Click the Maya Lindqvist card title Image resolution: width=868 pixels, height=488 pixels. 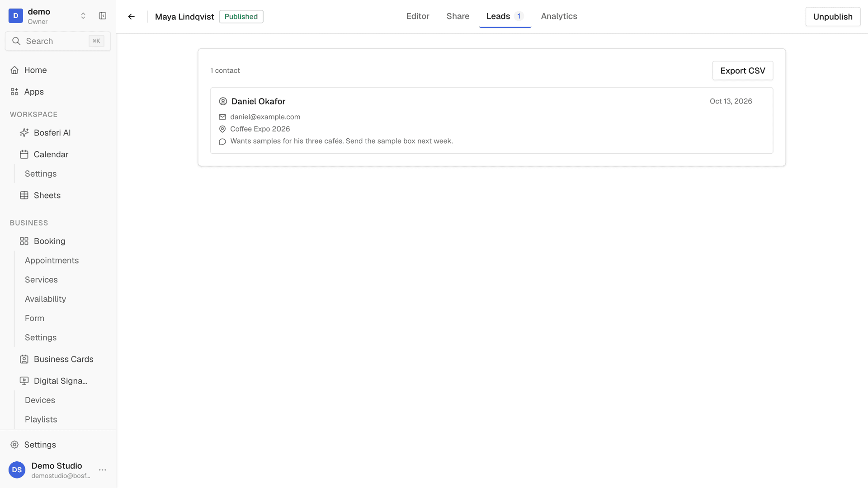click(184, 17)
